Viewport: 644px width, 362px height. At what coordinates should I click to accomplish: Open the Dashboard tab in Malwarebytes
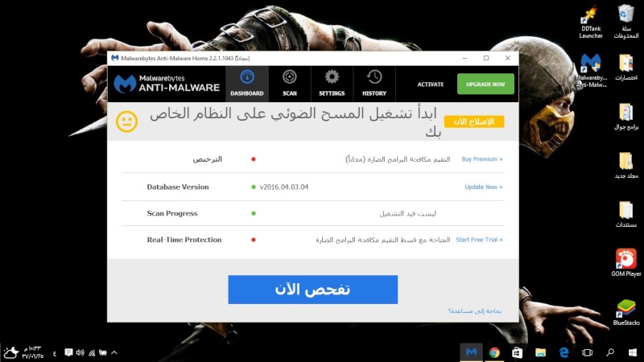coord(247,84)
